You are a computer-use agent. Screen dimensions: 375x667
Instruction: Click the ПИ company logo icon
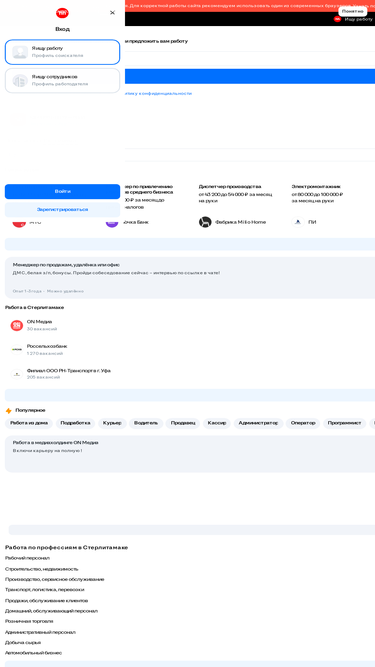pyautogui.click(x=298, y=222)
